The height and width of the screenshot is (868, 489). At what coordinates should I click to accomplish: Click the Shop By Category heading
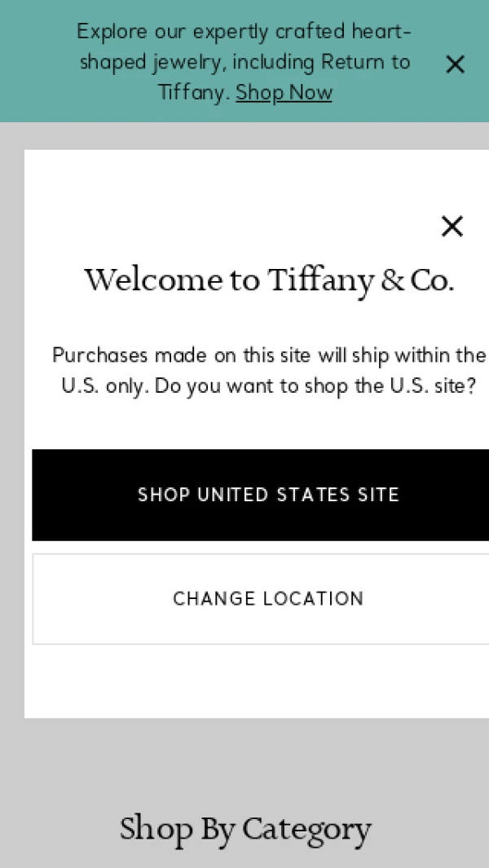(x=245, y=829)
